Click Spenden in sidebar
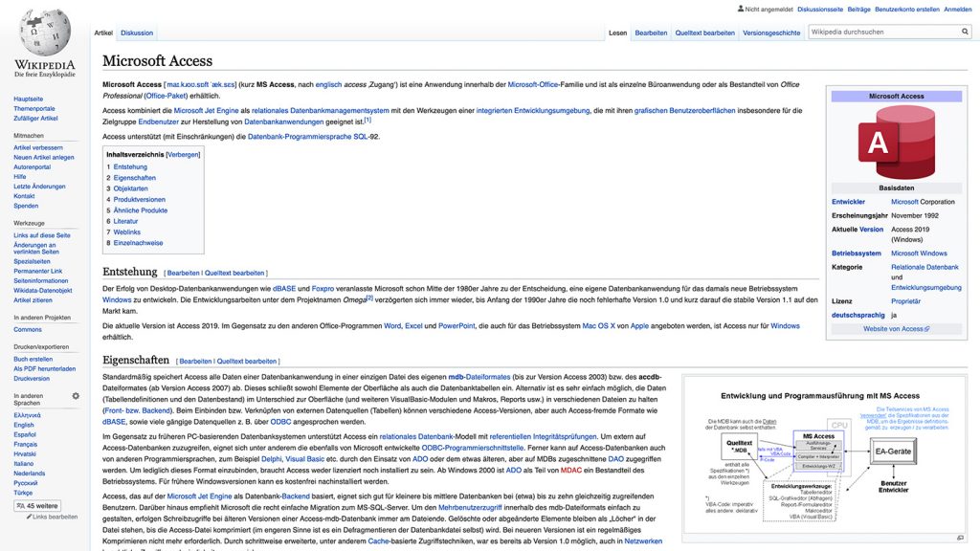This screenshot has width=980, height=551. coord(26,206)
